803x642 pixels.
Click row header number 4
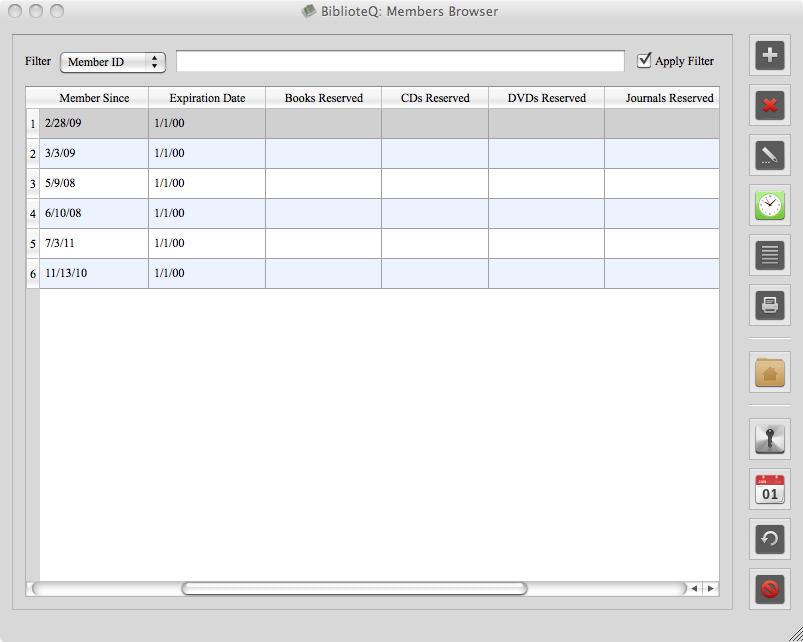[33, 213]
